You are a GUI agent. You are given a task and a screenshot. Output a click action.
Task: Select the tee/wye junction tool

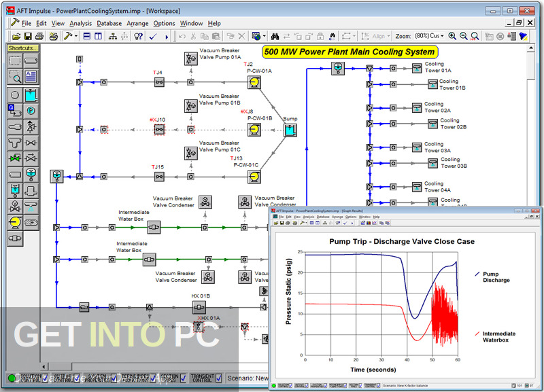tap(15, 143)
